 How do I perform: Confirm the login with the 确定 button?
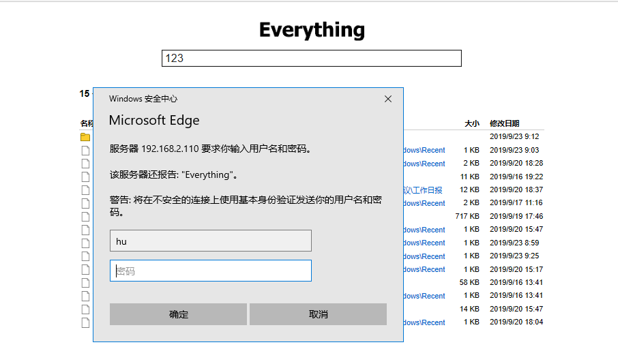pos(178,314)
